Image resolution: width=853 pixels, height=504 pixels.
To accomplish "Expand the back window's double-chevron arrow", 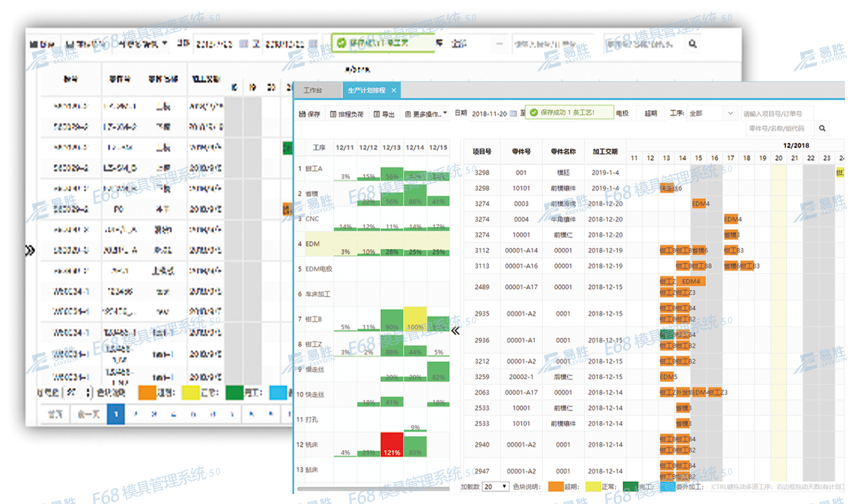I will pyautogui.click(x=30, y=250).
